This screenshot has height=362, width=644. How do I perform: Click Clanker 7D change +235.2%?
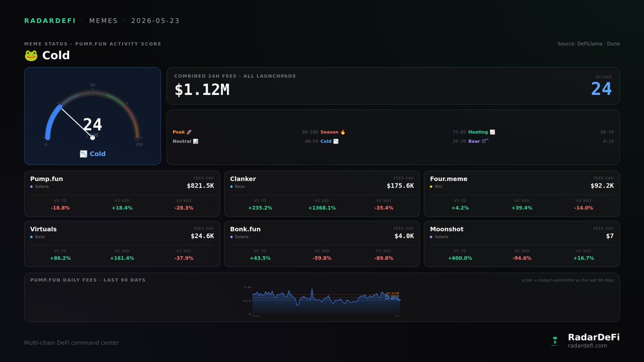click(260, 208)
